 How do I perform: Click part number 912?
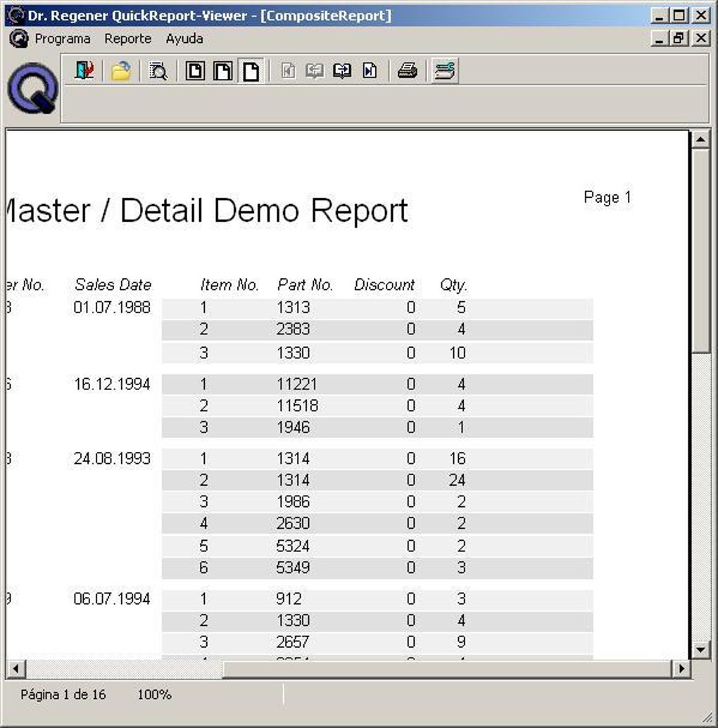pyautogui.click(x=289, y=598)
